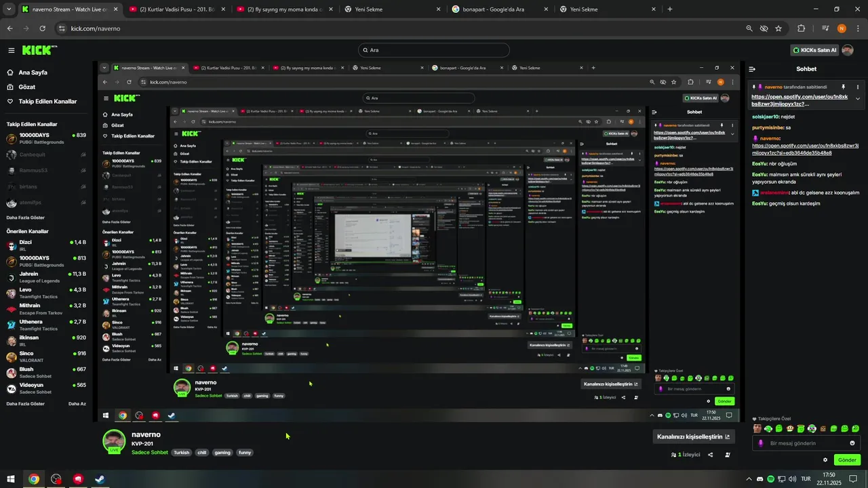Click the Ara search field

pyautogui.click(x=434, y=50)
